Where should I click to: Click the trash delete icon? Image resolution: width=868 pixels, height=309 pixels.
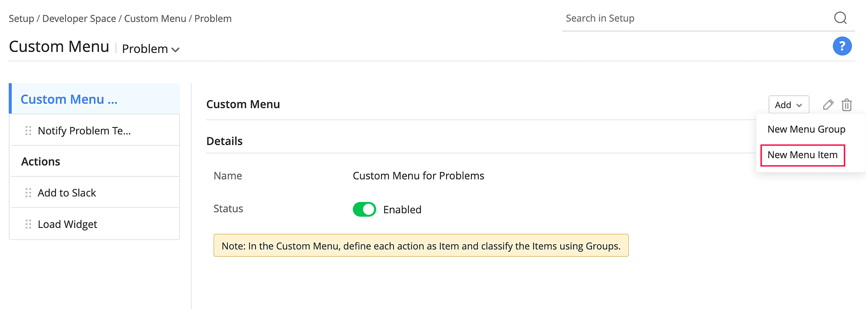pos(847,105)
